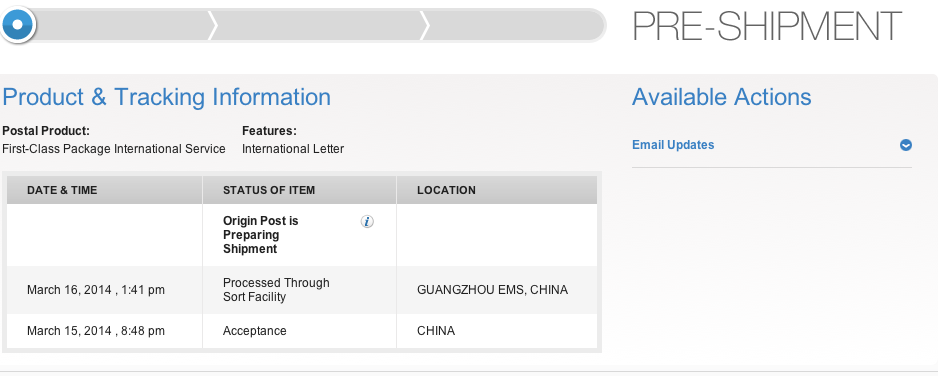Expand Email Updates with the blue arrow icon
938x376 pixels.
(906, 145)
